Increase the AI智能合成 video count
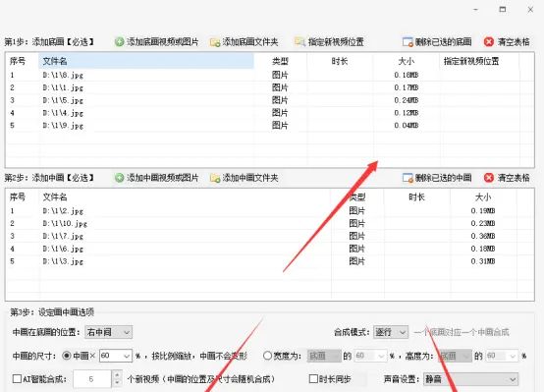The width and height of the screenshot is (544, 392). click(117, 375)
